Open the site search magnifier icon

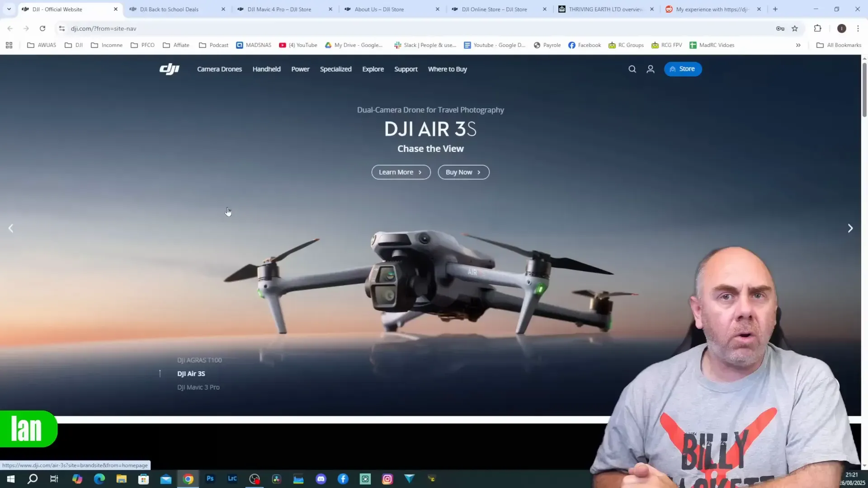click(x=632, y=69)
